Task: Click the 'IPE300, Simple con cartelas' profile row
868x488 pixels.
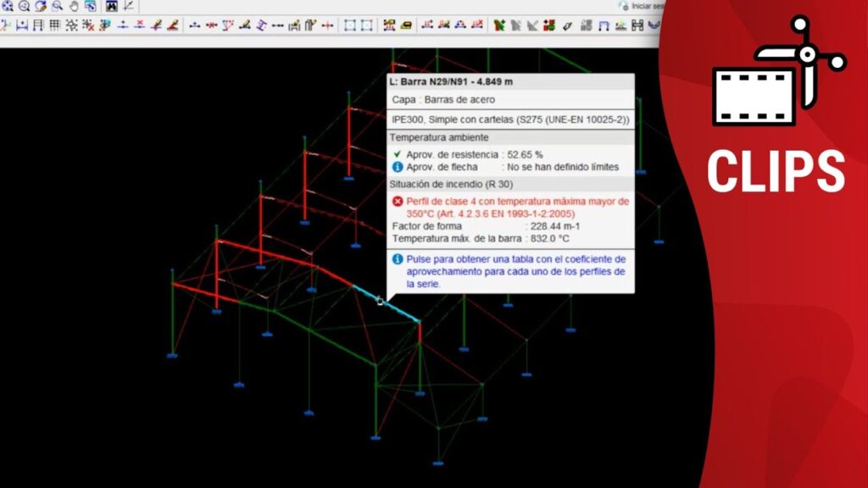Action: click(509, 119)
